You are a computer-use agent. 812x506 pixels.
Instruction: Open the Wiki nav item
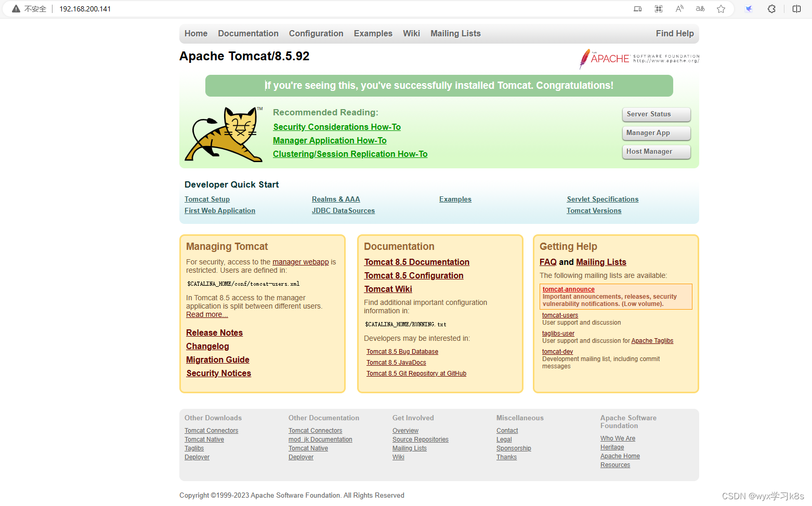click(x=411, y=33)
